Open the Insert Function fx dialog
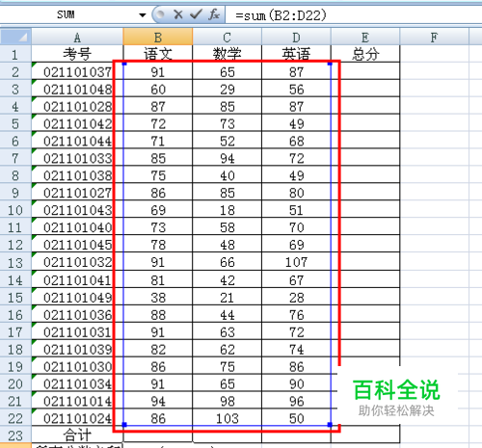482x448 pixels. click(x=214, y=14)
